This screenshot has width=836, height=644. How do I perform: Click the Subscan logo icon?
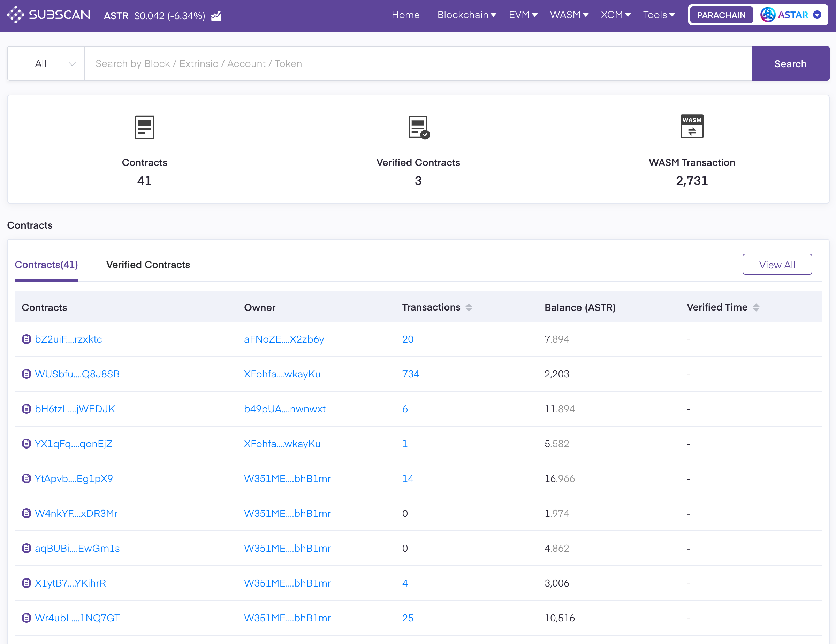point(16,15)
